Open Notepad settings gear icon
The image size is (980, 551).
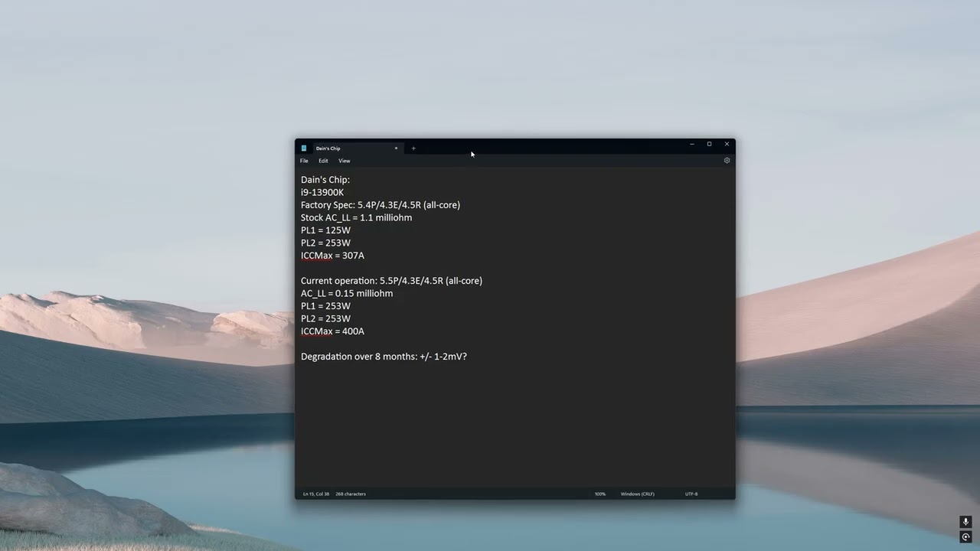727,161
